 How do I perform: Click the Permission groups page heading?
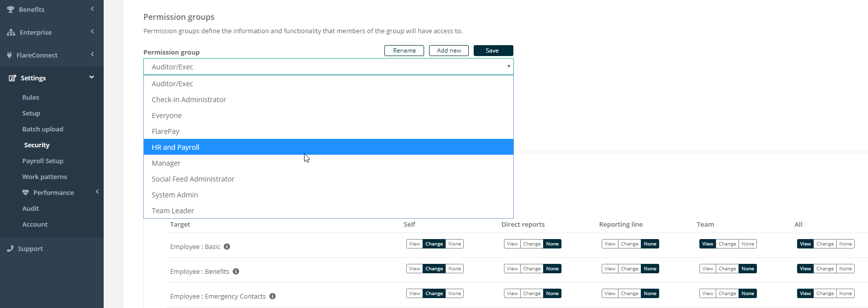click(x=179, y=17)
